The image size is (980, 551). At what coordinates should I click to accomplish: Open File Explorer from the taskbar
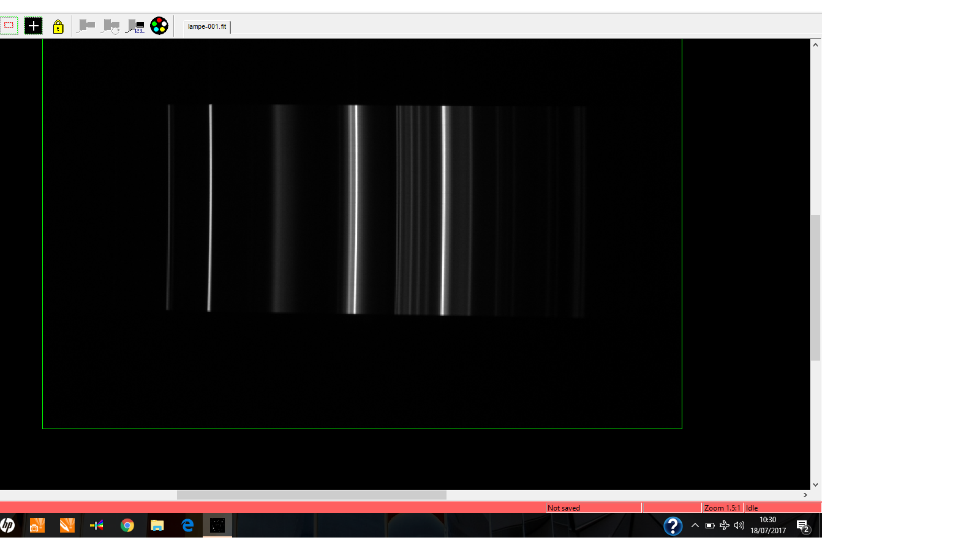click(157, 525)
